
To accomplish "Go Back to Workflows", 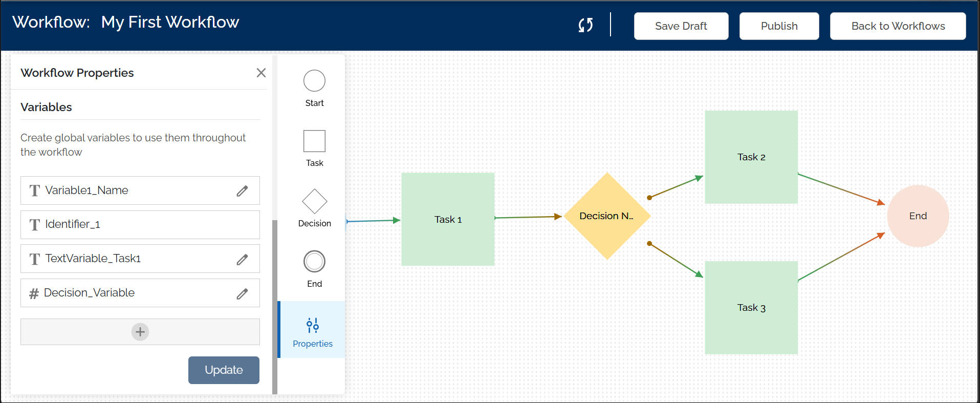I will tap(898, 26).
